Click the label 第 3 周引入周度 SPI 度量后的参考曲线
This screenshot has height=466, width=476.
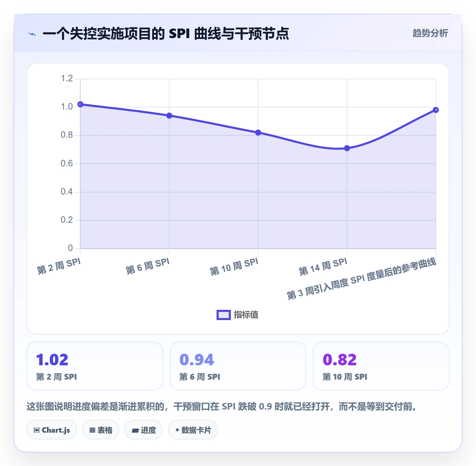click(361, 279)
